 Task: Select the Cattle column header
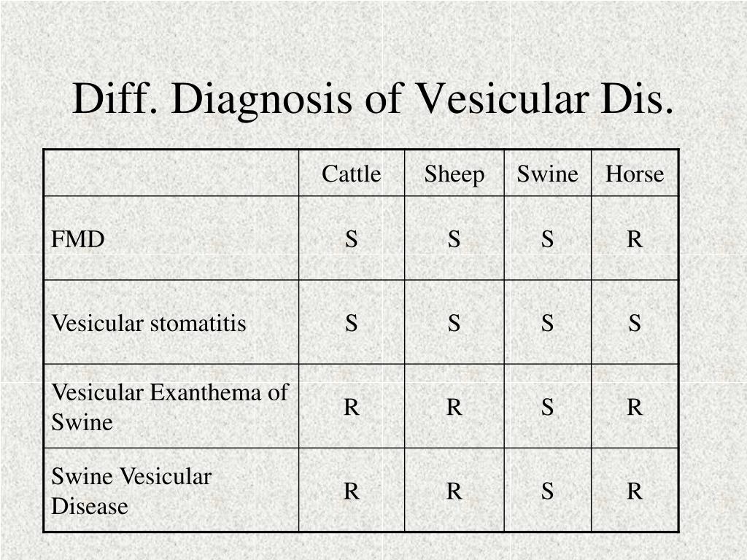click(x=351, y=174)
